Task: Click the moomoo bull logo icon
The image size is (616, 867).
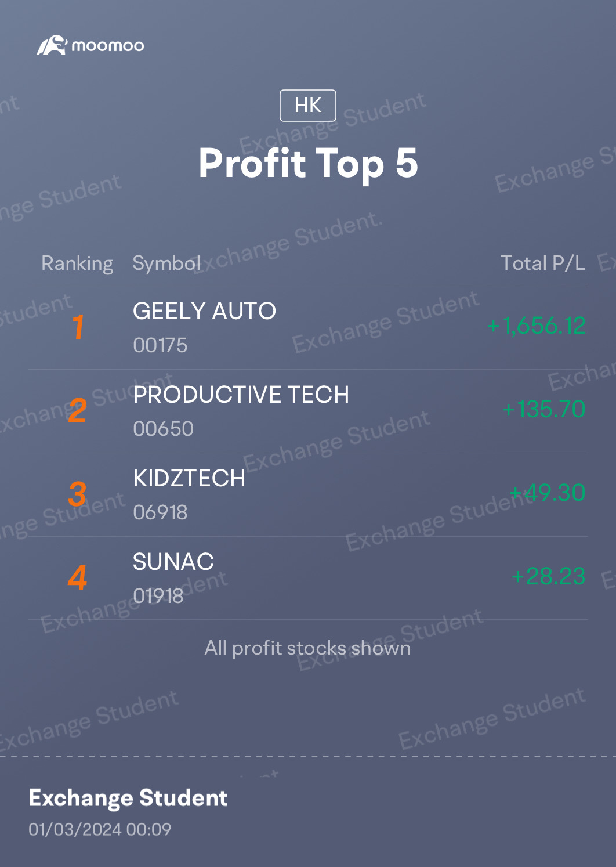Action: coord(52,45)
